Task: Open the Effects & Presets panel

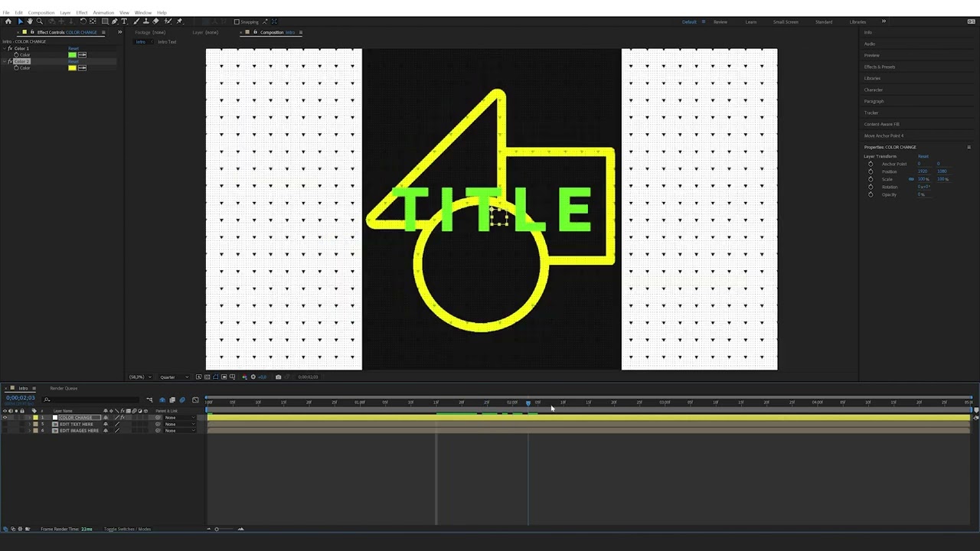Action: (x=880, y=67)
